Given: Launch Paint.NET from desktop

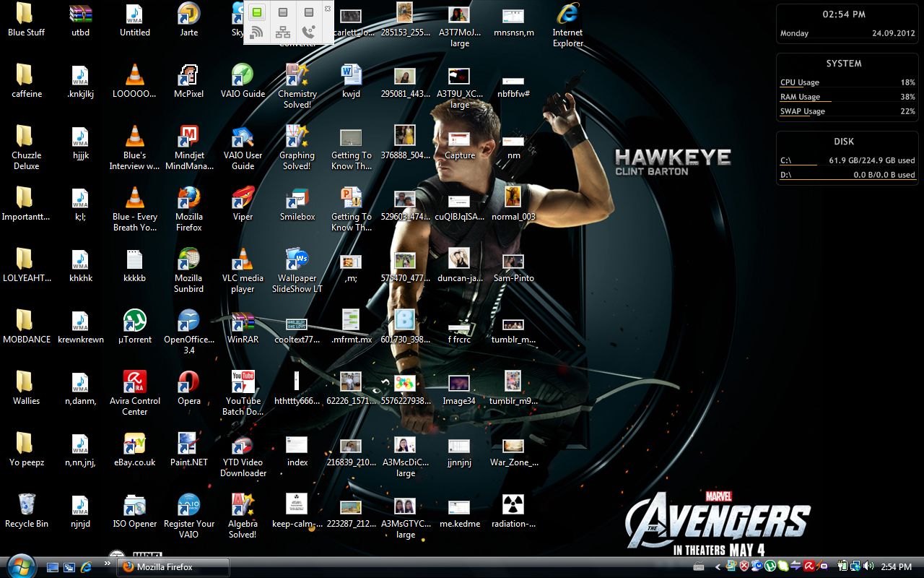Looking at the screenshot, I should click(188, 444).
